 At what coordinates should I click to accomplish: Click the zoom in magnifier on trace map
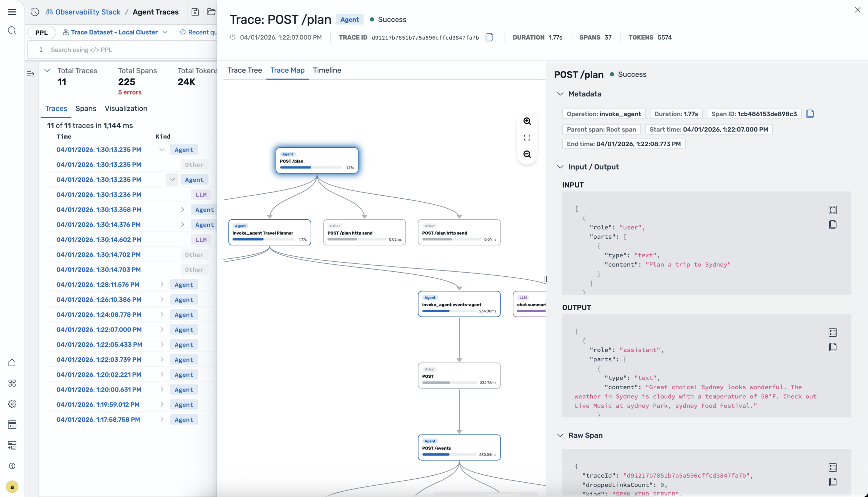coord(527,121)
